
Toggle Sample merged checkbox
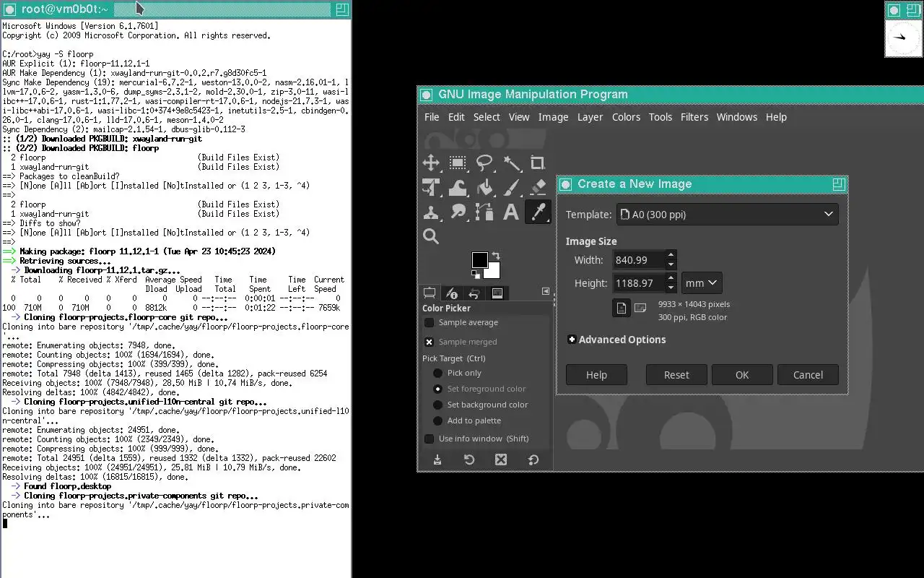tap(430, 342)
